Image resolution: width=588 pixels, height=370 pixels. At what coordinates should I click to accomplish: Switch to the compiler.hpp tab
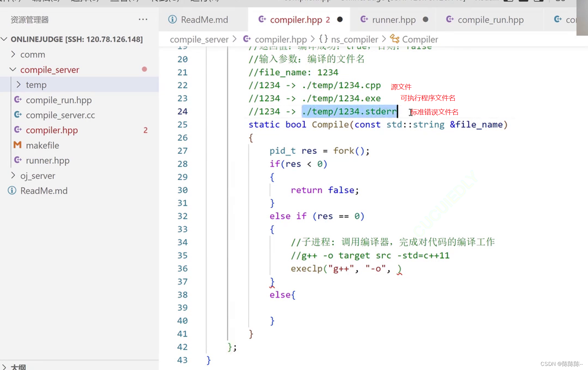click(298, 20)
